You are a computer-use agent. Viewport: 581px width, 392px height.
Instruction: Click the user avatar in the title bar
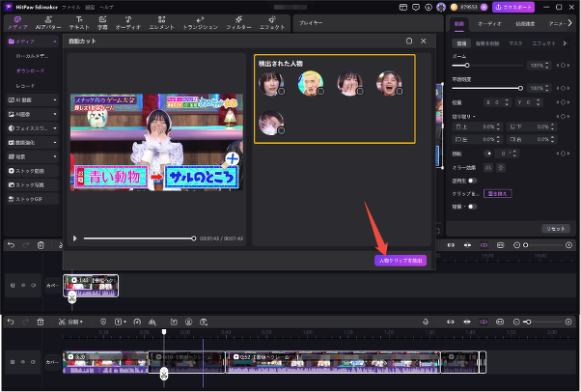click(x=440, y=7)
